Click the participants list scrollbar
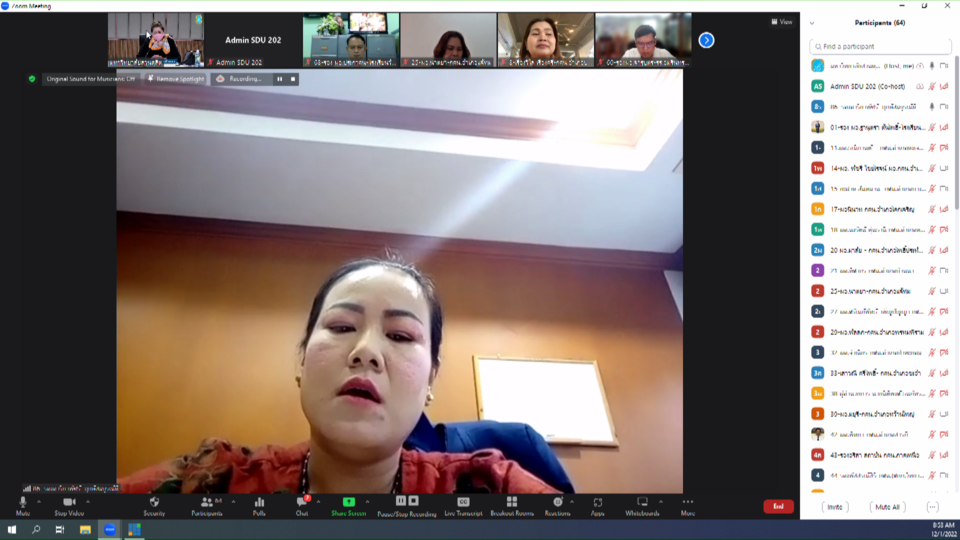 (956, 132)
